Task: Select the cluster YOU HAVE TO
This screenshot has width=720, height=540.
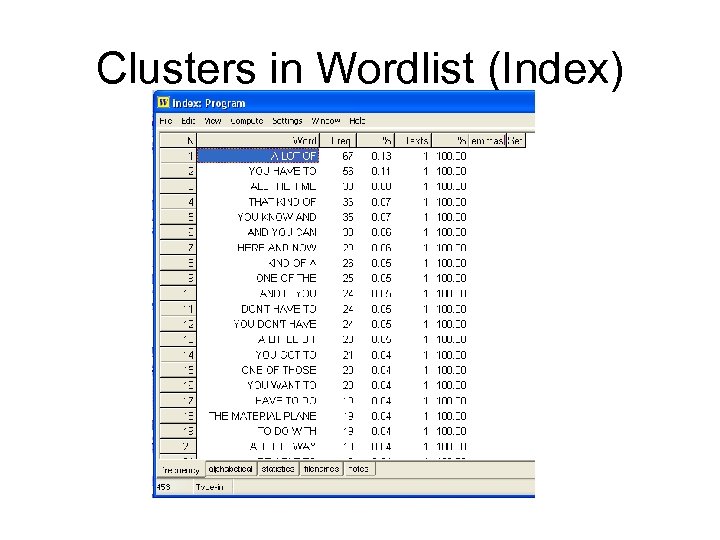Action: tap(282, 171)
